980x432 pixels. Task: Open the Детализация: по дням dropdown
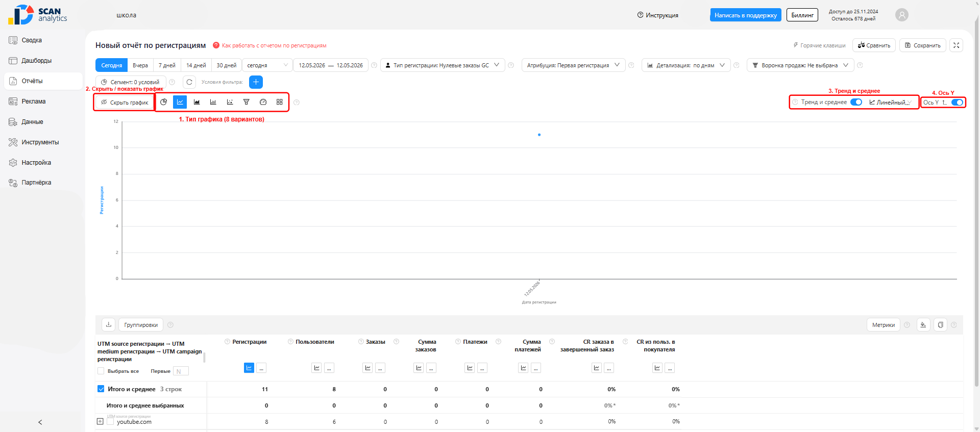click(686, 65)
